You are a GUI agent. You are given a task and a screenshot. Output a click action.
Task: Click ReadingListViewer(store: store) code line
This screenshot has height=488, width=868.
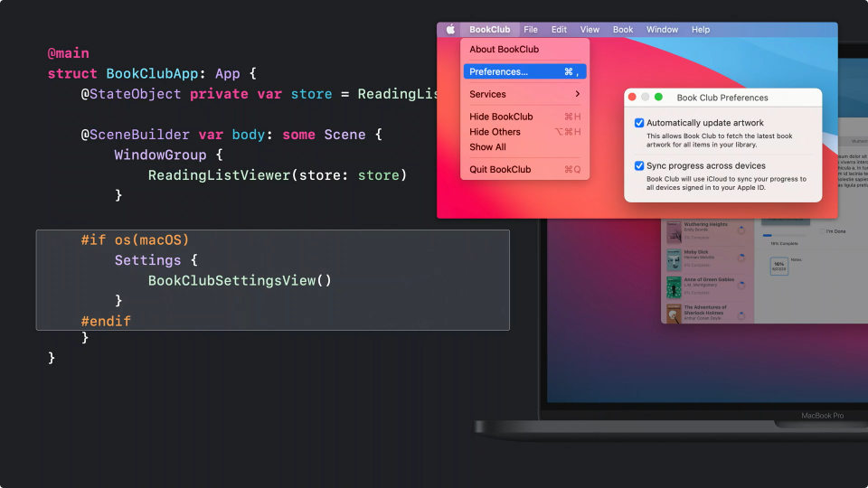point(278,175)
